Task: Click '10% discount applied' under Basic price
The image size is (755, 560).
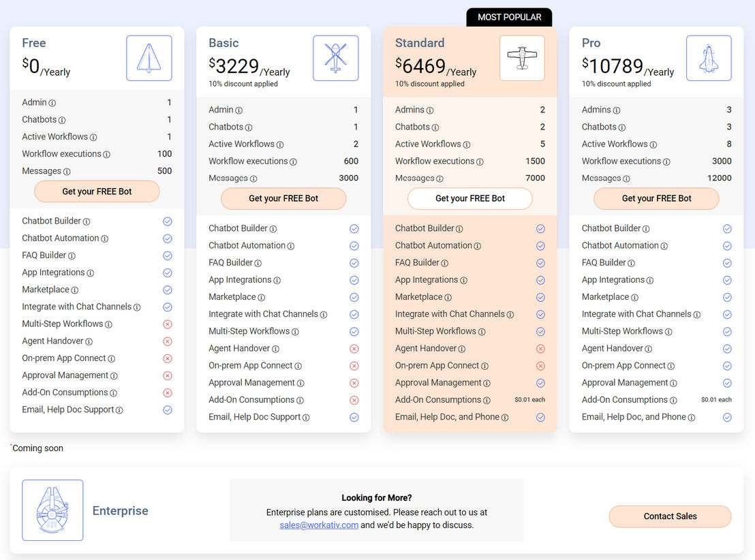Action: [x=243, y=84]
